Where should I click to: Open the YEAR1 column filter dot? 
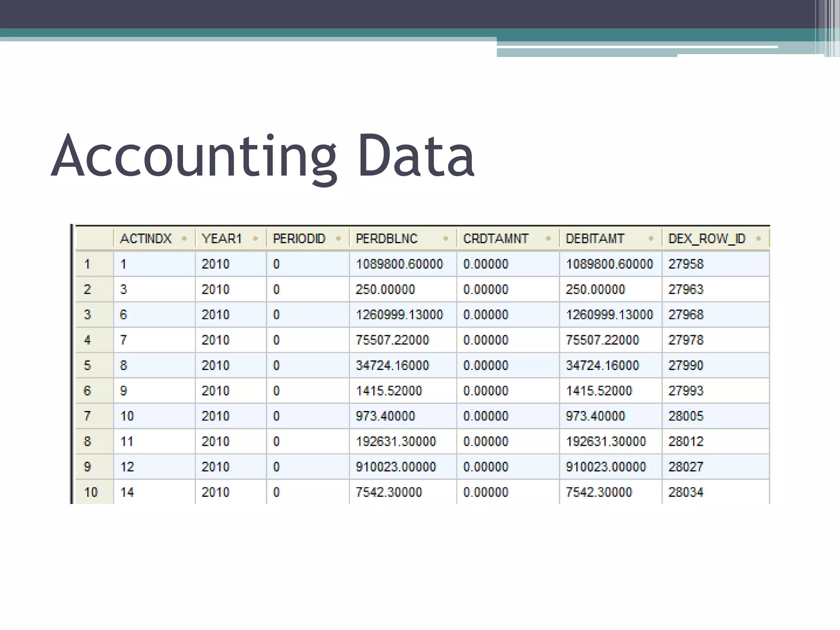pyautogui.click(x=255, y=238)
